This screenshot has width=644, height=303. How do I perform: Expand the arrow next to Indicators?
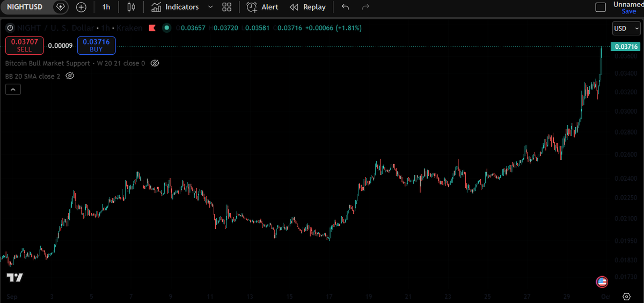(x=210, y=7)
